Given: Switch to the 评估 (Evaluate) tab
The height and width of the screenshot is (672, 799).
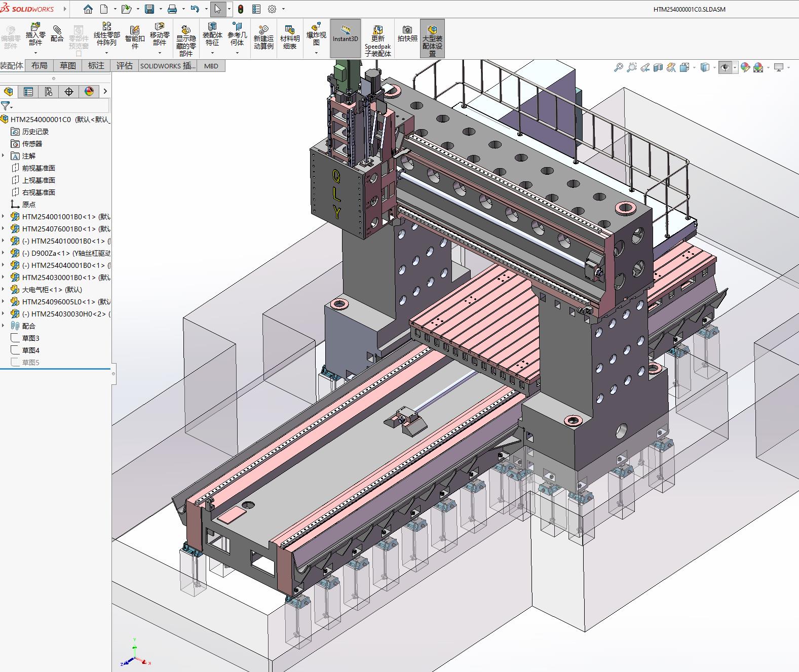Looking at the screenshot, I should click(124, 65).
